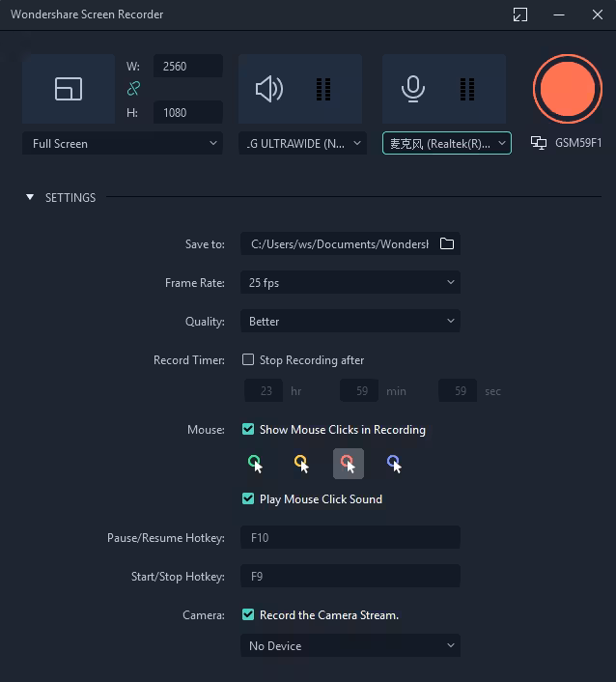This screenshot has width=616, height=682.
Task: Click the Pause/Resume Hotkey F10 field
Action: (350, 537)
